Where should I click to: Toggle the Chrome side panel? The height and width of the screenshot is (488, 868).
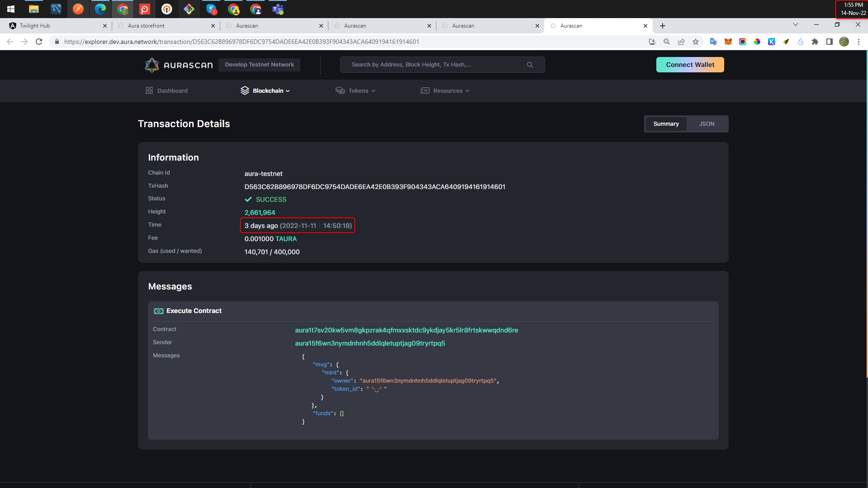830,42
